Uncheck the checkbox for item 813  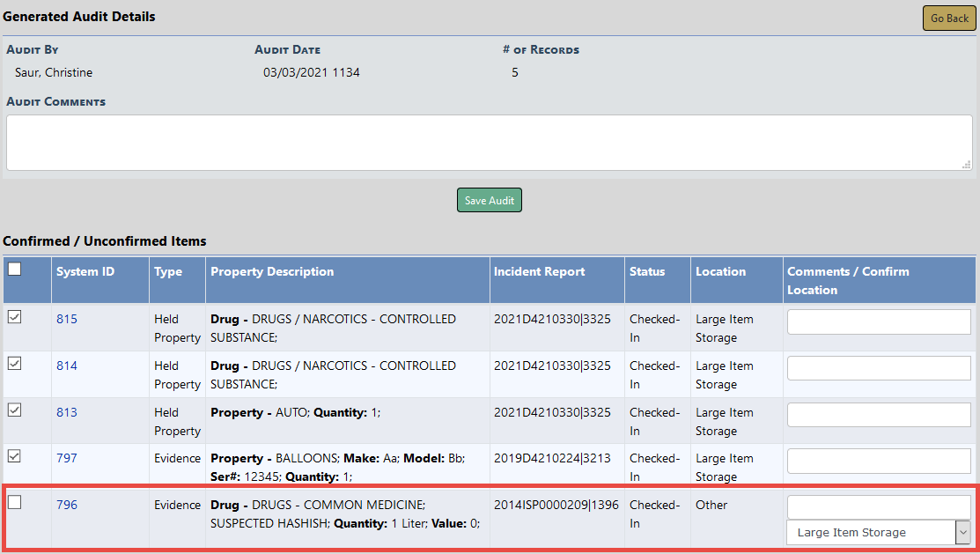pos(14,410)
